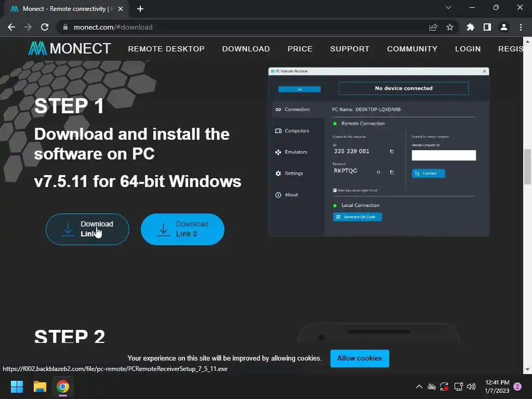532x399 pixels.
Task: Open the taskbar clock and date
Action: click(x=497, y=387)
